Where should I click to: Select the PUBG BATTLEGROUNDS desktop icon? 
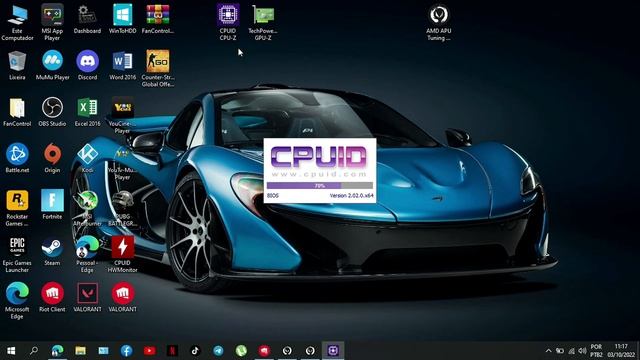[x=122, y=208]
